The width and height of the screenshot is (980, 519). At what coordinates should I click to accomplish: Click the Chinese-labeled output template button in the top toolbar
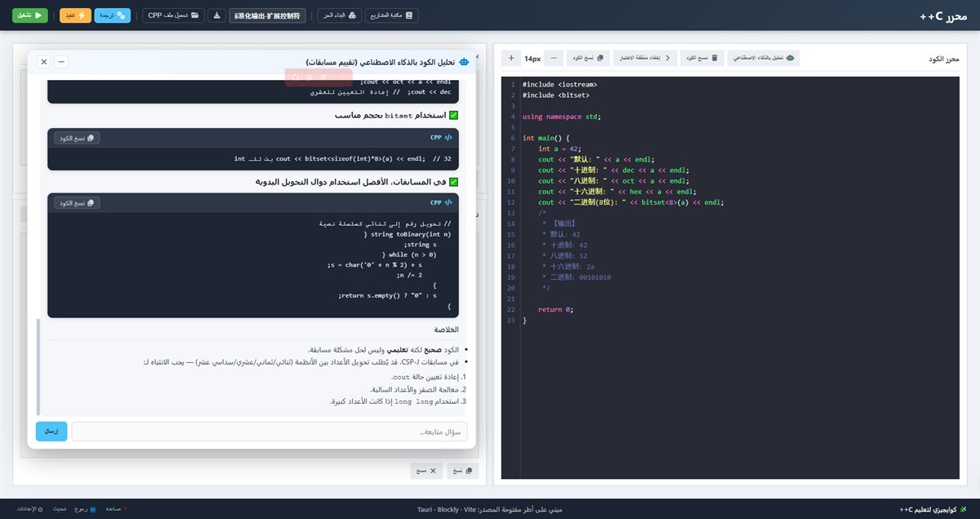pos(268,15)
